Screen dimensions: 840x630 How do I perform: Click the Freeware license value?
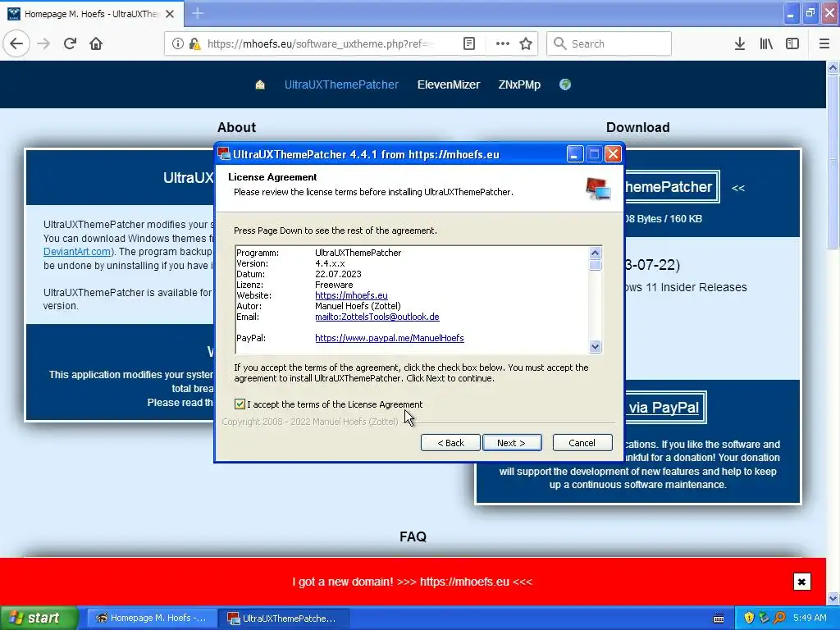click(x=334, y=285)
